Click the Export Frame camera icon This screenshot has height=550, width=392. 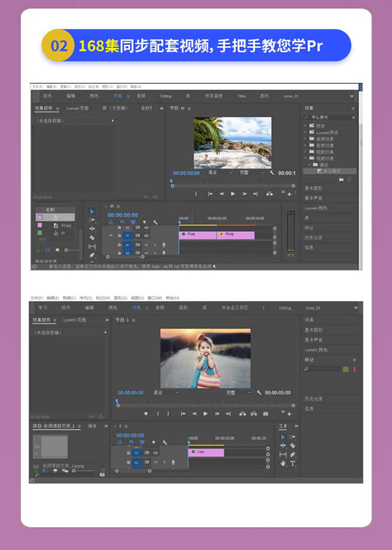pos(265,413)
